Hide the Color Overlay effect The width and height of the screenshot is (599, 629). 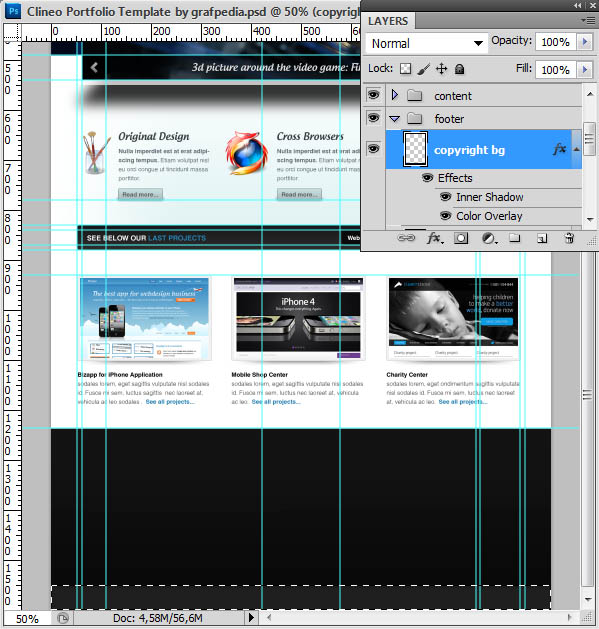[445, 216]
